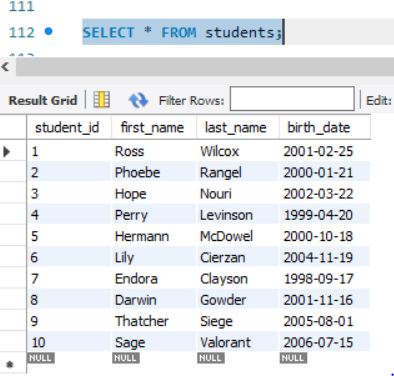The image size is (394, 376).
Task: Click the row header beside Thatcher
Action: 13,321
